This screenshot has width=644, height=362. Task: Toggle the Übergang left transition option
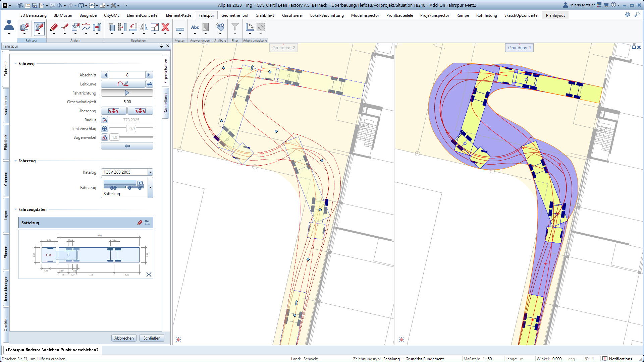pyautogui.click(x=114, y=111)
